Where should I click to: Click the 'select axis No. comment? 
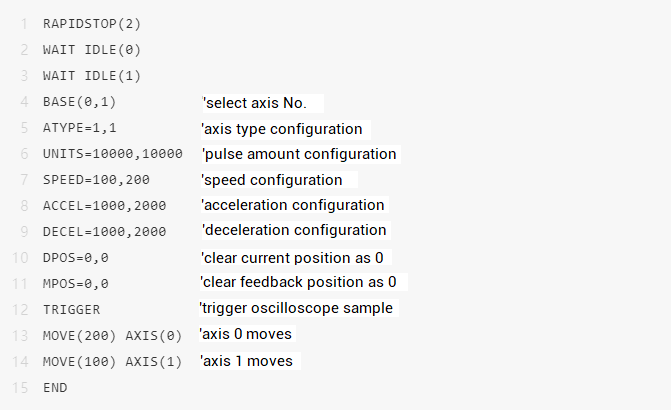(x=261, y=103)
